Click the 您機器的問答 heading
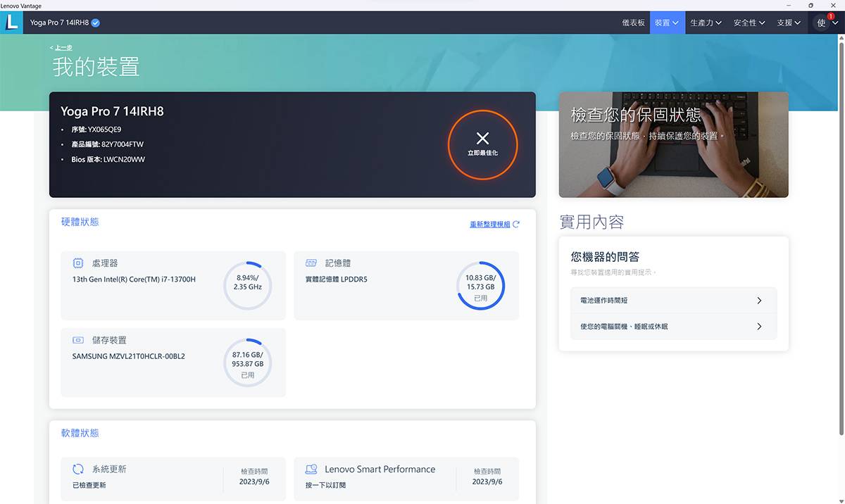845x504 pixels. click(x=605, y=257)
